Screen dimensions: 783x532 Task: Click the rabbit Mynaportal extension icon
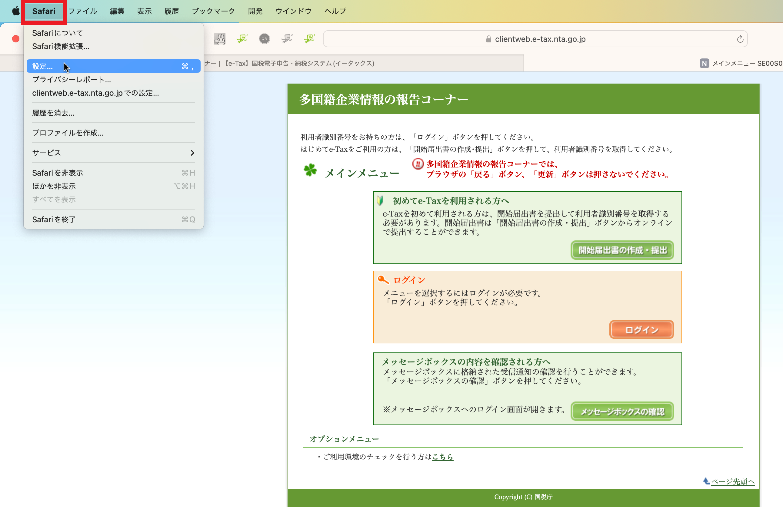point(220,39)
